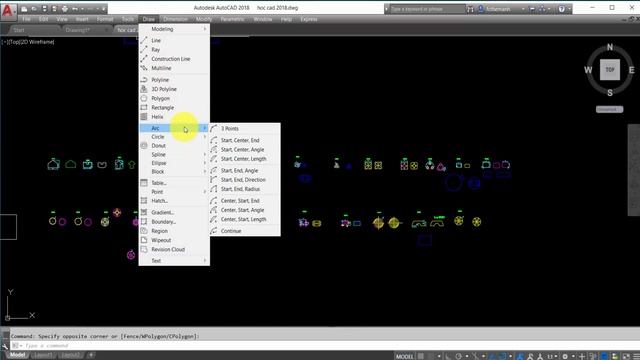Select Revision Cloud in the Draw menu
This screenshot has width=640, height=360.
[174, 249]
